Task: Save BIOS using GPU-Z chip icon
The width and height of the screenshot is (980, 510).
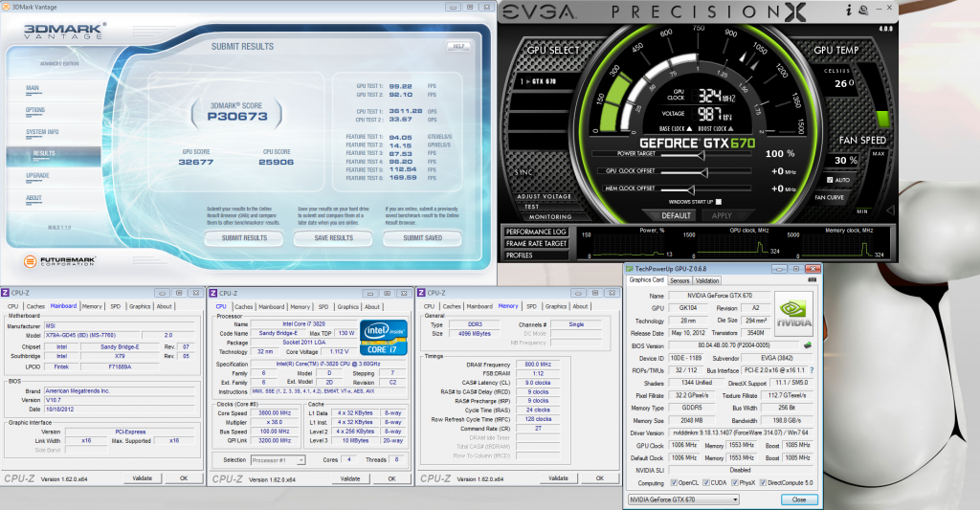Action: (808, 345)
